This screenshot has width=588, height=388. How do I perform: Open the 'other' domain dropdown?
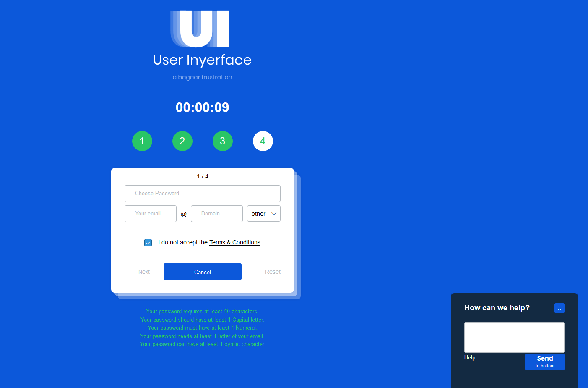click(263, 213)
